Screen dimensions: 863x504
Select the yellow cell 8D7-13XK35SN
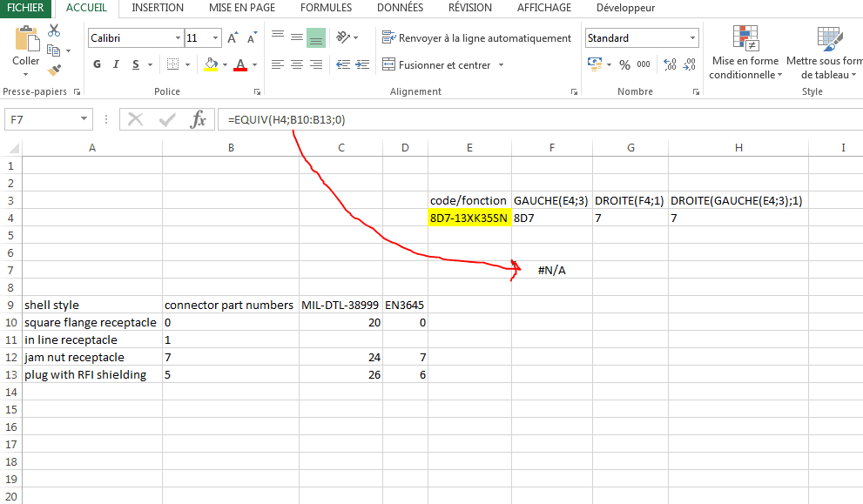[469, 218]
